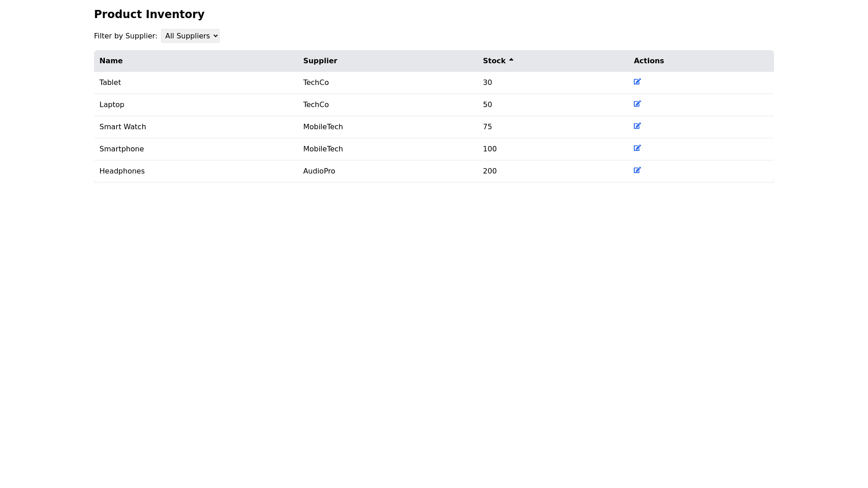
Task: Click the AudioPro supplier cell
Action: (319, 171)
